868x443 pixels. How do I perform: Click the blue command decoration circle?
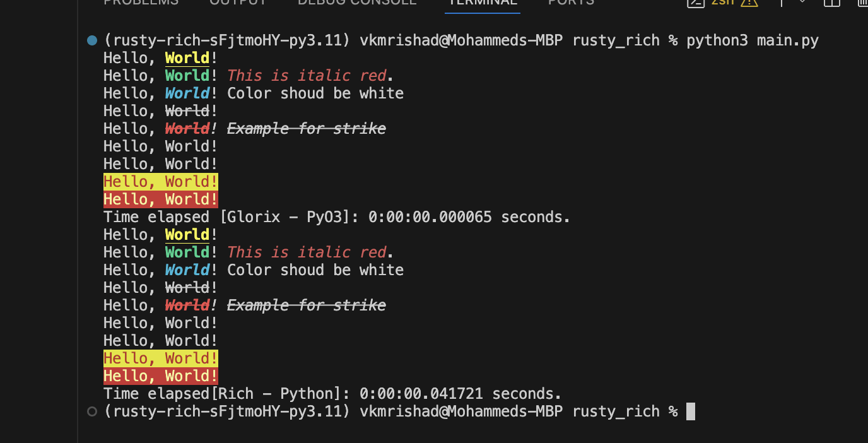[x=91, y=39]
